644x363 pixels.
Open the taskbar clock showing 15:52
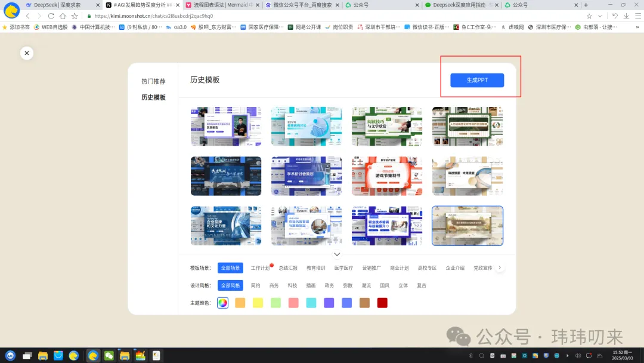click(x=622, y=355)
